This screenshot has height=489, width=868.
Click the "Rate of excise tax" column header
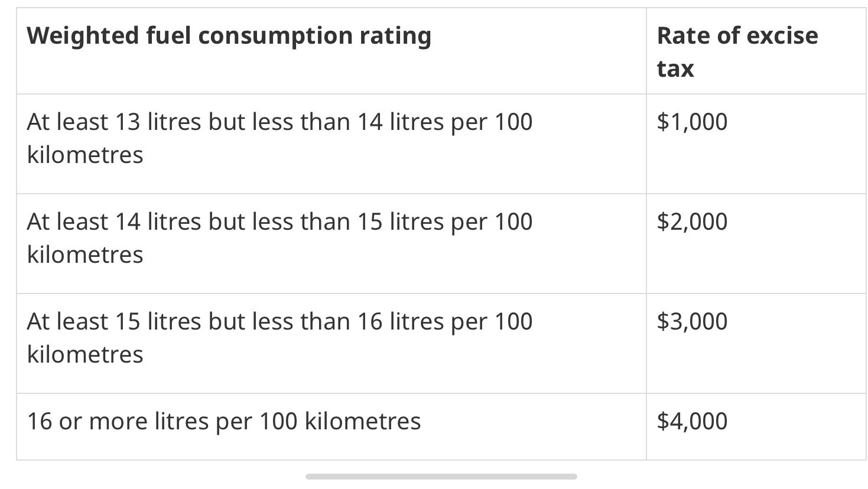[737, 51]
